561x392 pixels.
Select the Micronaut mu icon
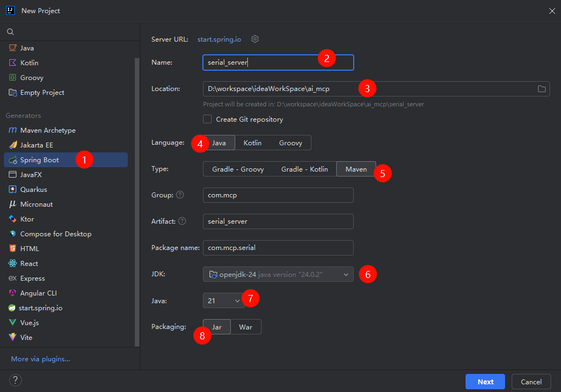click(x=13, y=204)
